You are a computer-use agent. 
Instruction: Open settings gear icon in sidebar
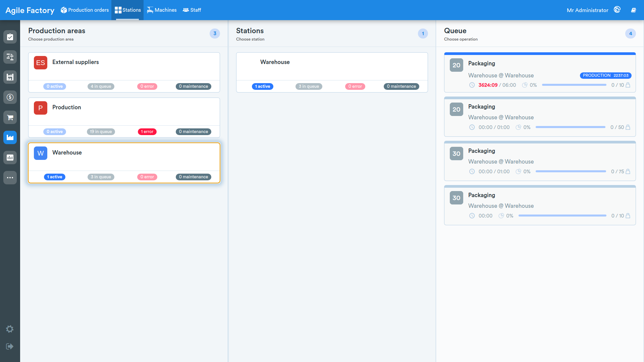point(10,329)
